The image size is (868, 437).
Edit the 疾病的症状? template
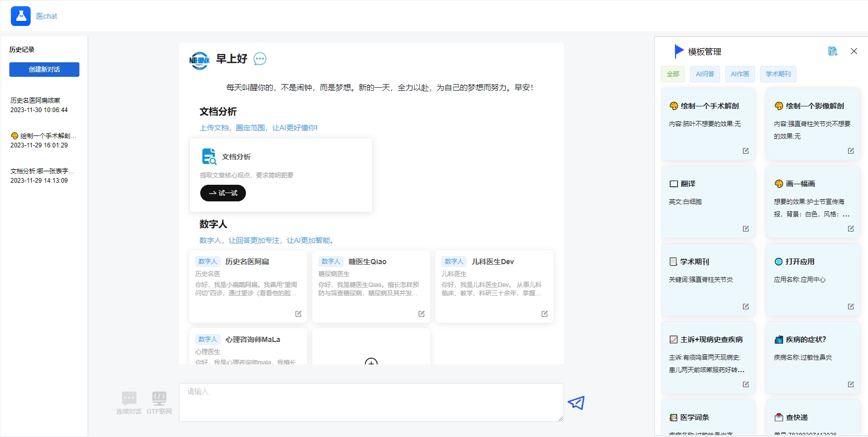point(851,384)
